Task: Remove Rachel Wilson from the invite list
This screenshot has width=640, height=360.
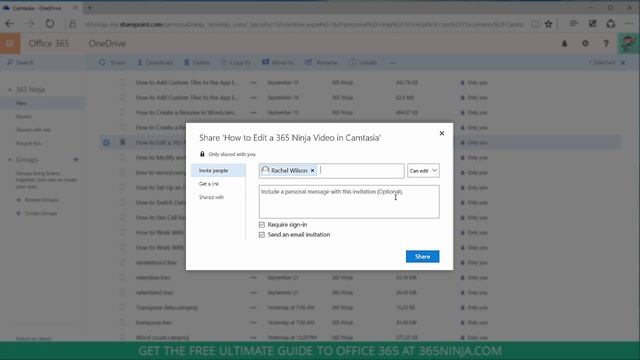Action: coord(313,171)
